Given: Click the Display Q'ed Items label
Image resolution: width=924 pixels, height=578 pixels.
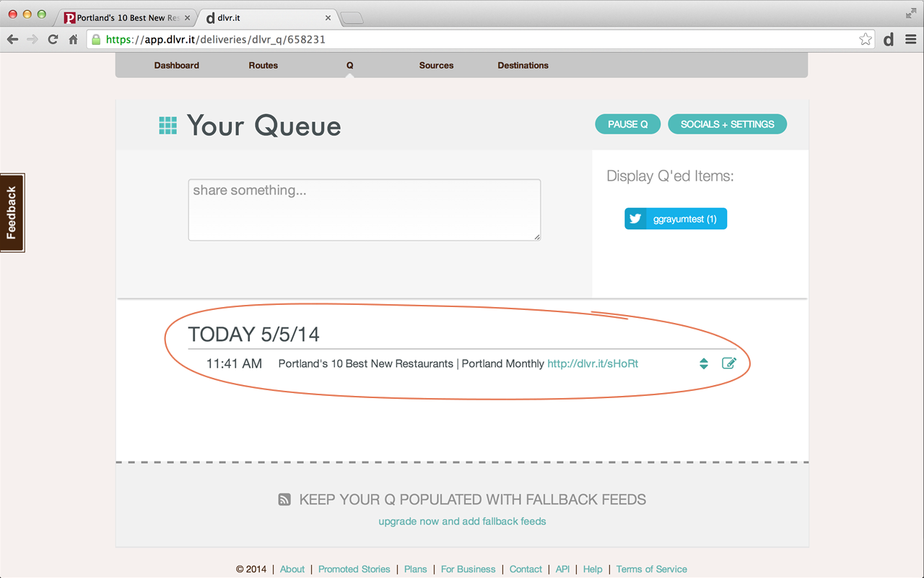Looking at the screenshot, I should tap(670, 176).
